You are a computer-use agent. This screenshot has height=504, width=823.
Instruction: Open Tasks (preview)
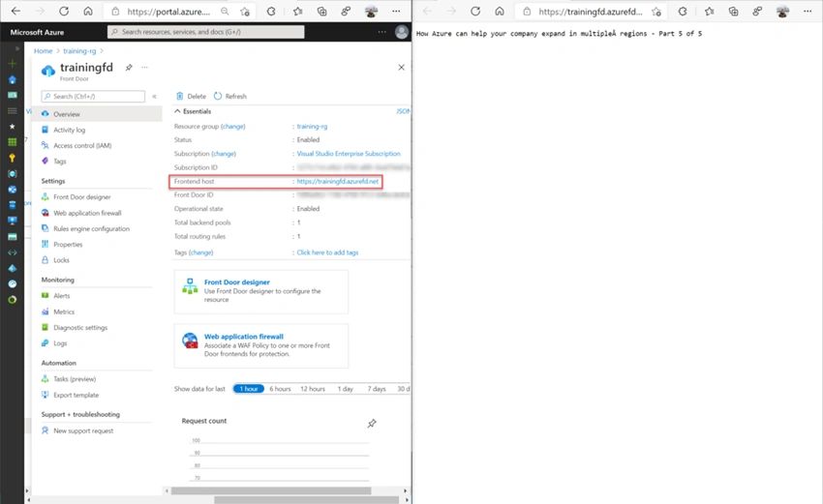(x=75, y=379)
